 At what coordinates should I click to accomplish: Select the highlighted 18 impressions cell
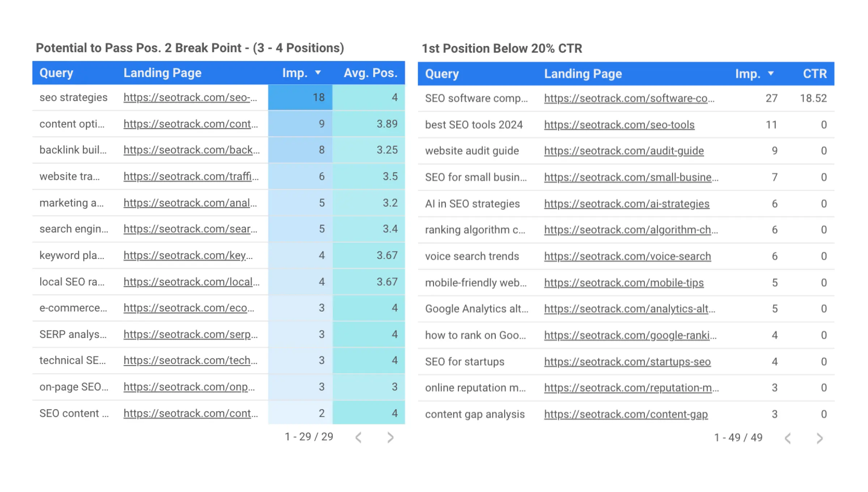(x=300, y=97)
